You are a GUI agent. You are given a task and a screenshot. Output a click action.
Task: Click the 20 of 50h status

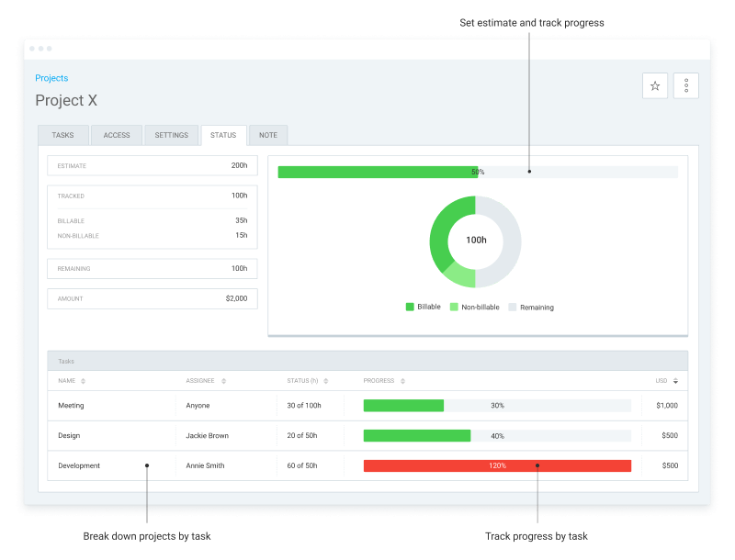point(302,435)
